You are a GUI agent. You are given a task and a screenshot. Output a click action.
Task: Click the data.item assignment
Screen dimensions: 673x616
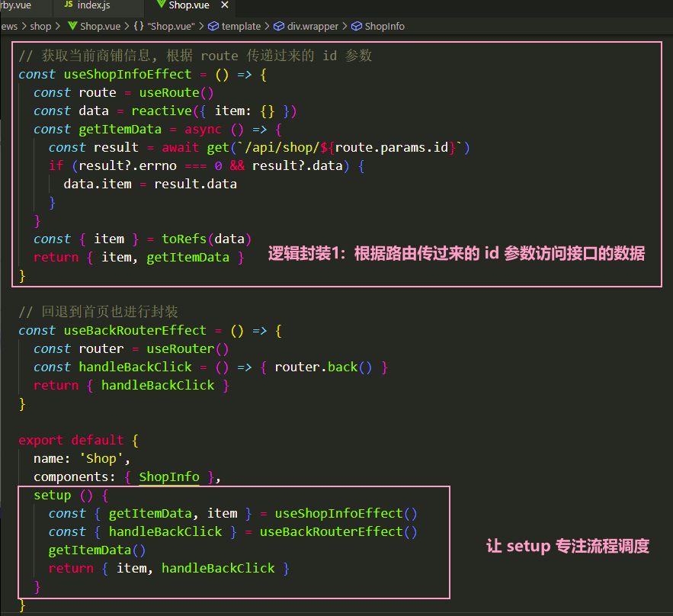[x=150, y=184]
